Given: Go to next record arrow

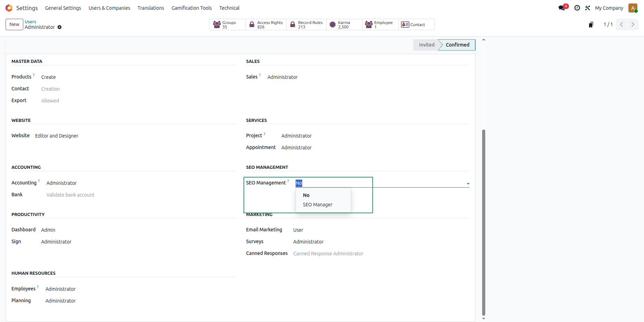Looking at the screenshot, I should [x=633, y=24].
